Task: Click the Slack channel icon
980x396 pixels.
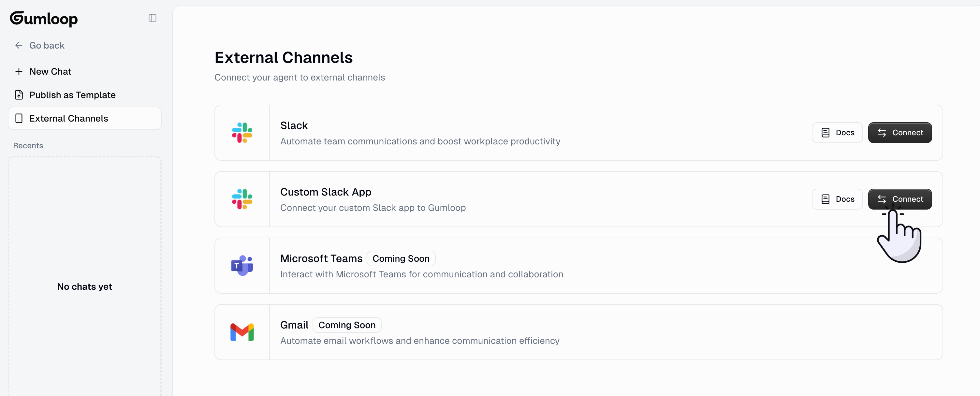Action: click(x=242, y=133)
